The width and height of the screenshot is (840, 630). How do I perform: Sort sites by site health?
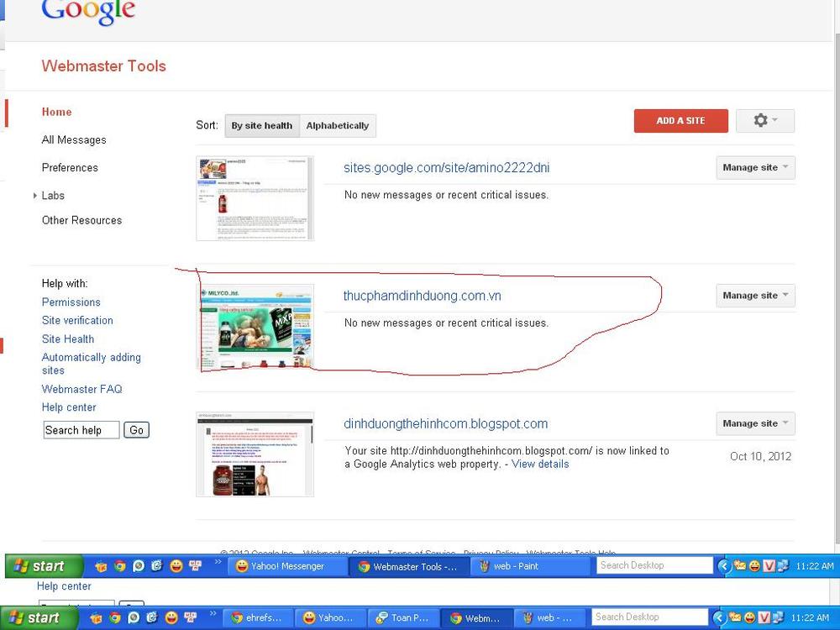(x=261, y=126)
